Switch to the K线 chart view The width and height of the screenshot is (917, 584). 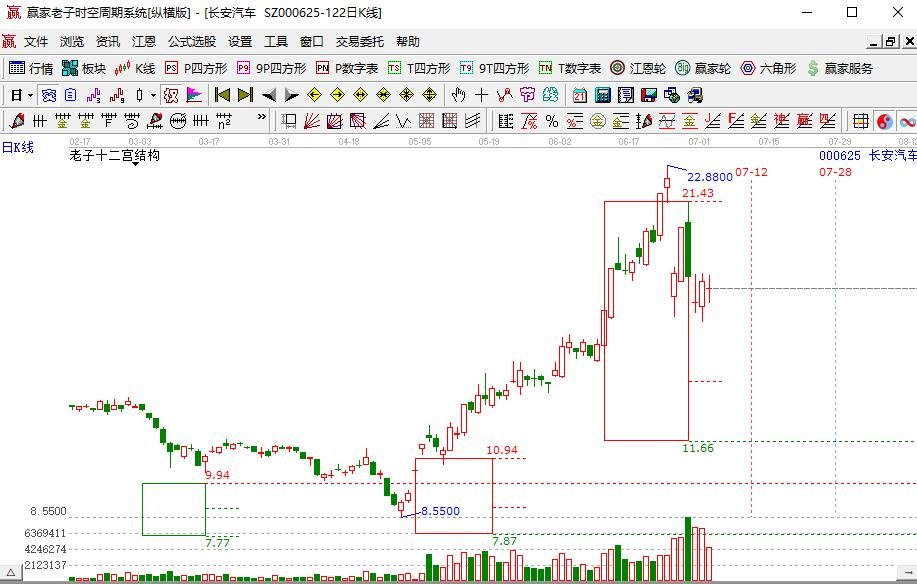point(135,68)
